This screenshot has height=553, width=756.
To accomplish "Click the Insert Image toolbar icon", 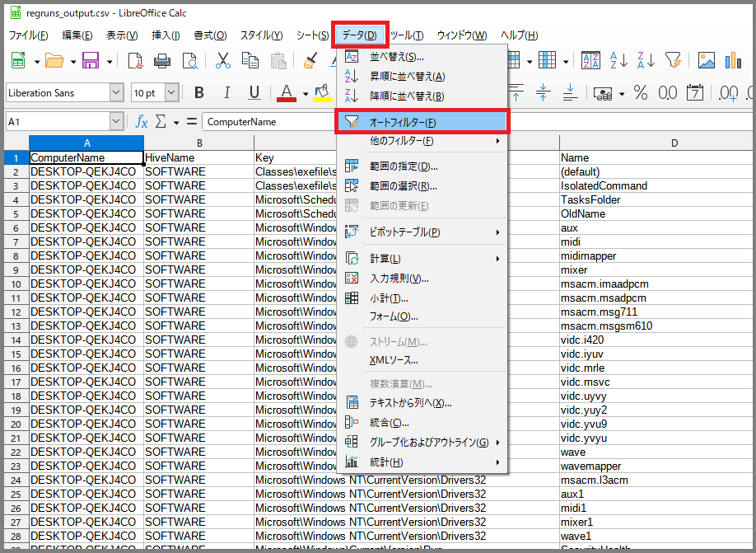I will pyautogui.click(x=707, y=61).
